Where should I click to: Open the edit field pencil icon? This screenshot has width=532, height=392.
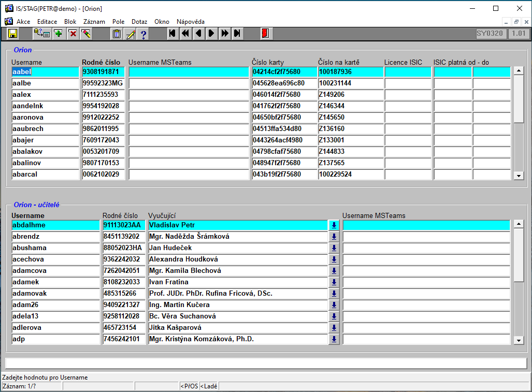(131, 34)
